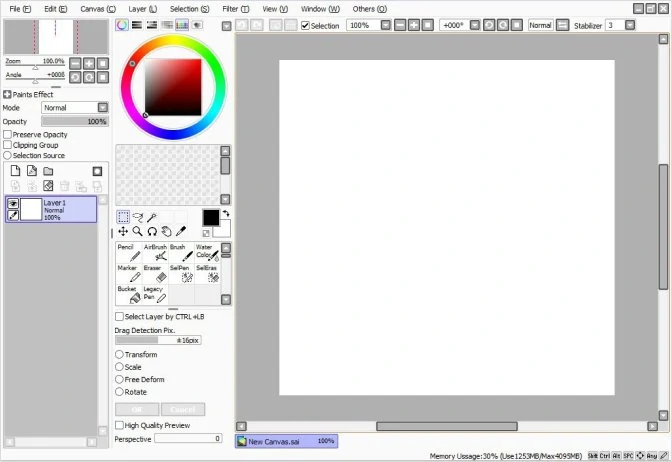672x462 pixels.
Task: Select the Lasso tool
Action: [x=138, y=217]
